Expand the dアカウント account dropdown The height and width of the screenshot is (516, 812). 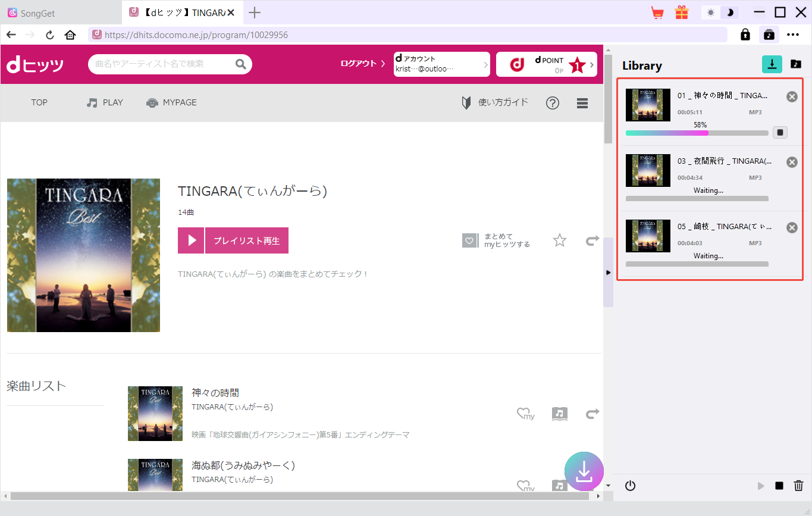click(487, 64)
